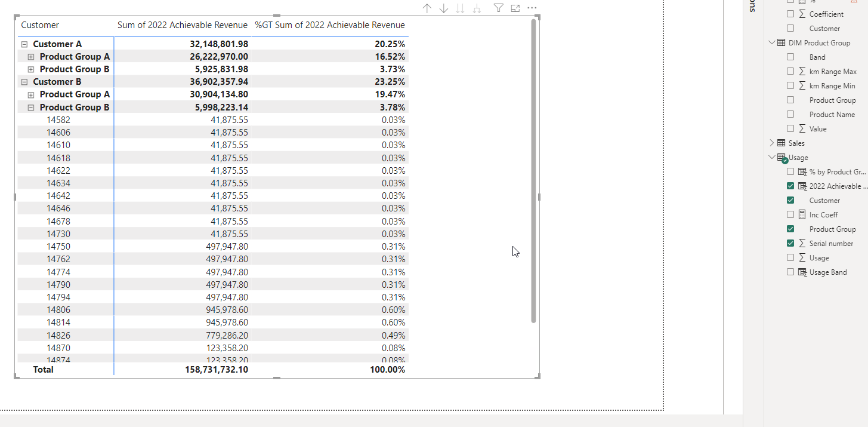This screenshot has height=427, width=868.
Task: Click DIM Product Group table icon
Action: tap(781, 43)
